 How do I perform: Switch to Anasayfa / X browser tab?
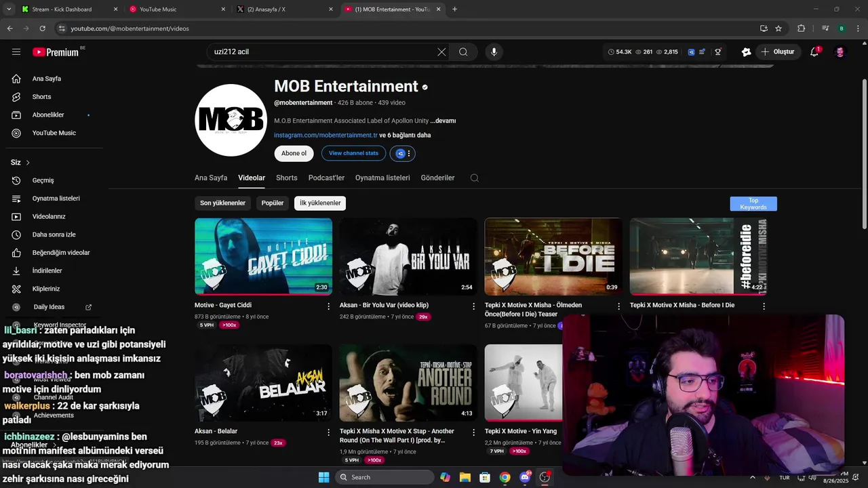[x=285, y=9]
